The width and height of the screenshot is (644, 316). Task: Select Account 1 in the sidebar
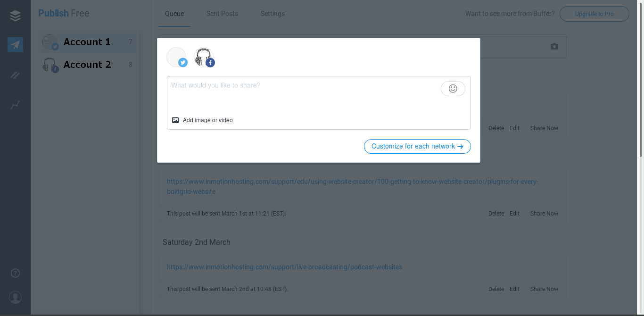[87, 42]
